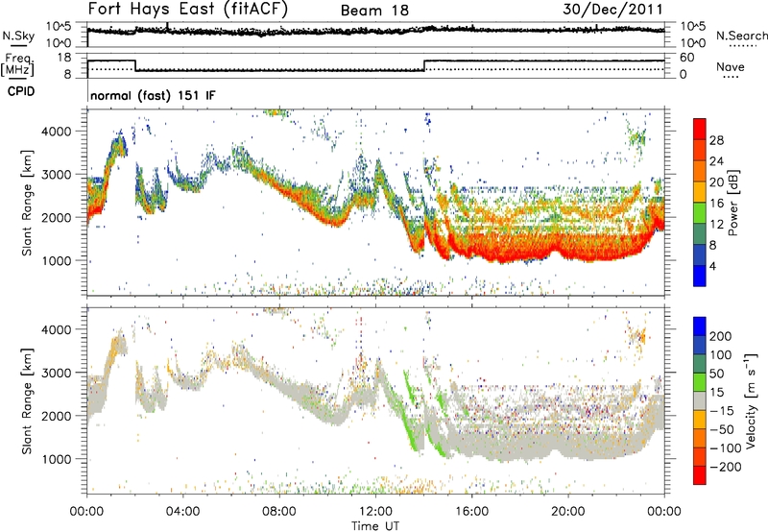This screenshot has width=768, height=532.
Task: Click the '16:00' time tick label
Action: click(471, 512)
